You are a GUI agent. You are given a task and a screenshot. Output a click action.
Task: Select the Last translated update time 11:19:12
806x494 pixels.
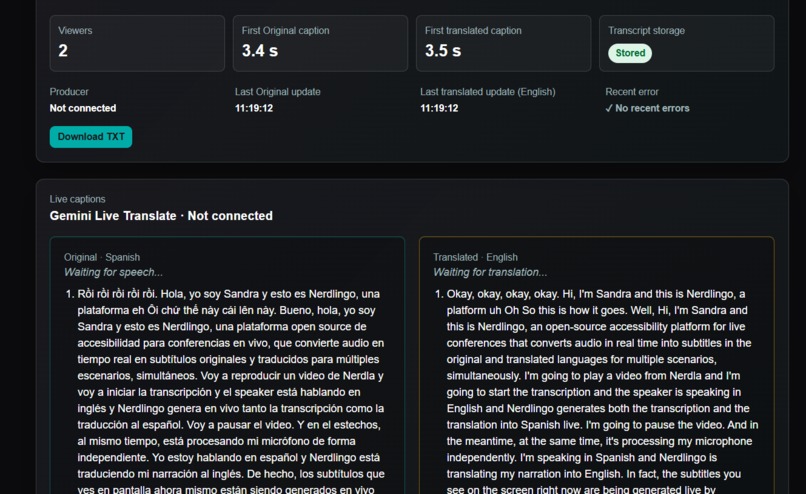pyautogui.click(x=439, y=108)
